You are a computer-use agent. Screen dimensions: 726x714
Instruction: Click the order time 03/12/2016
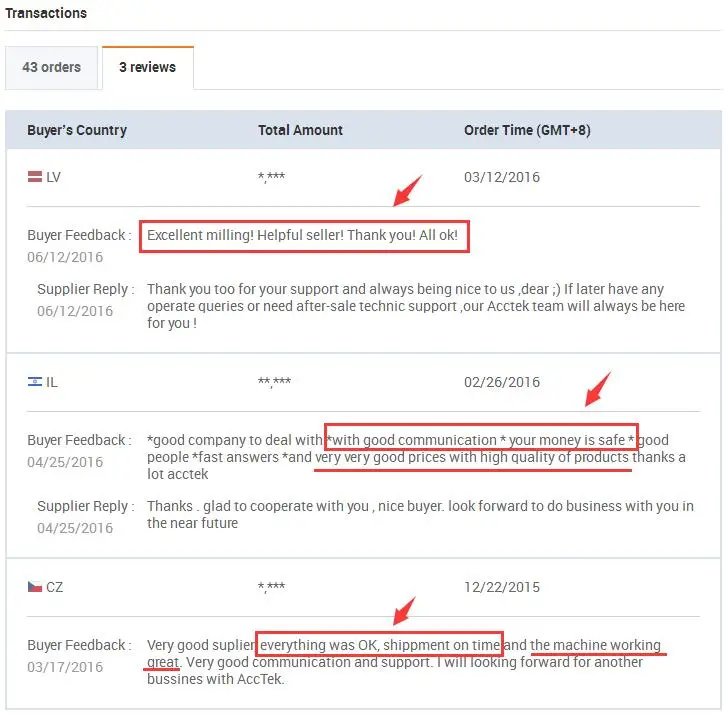click(x=502, y=177)
